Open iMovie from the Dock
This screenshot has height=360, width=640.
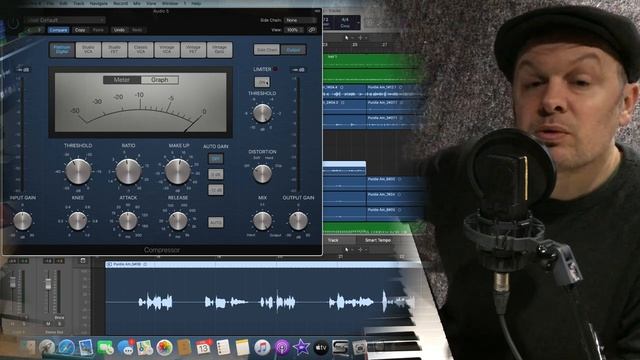click(x=301, y=347)
